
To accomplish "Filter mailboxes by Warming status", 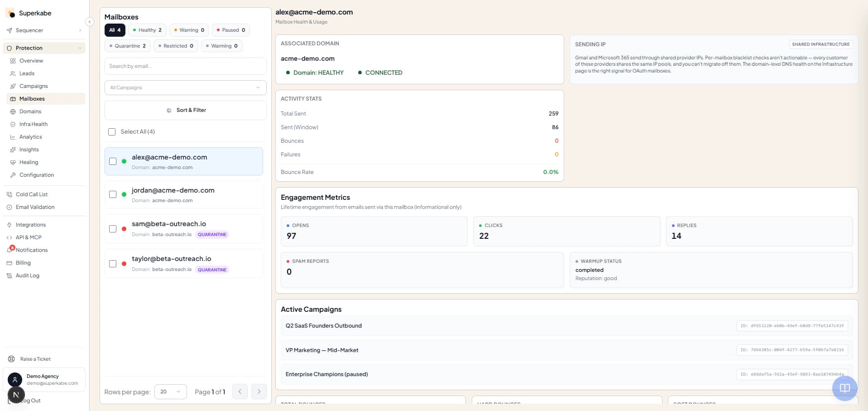I will click(x=222, y=46).
